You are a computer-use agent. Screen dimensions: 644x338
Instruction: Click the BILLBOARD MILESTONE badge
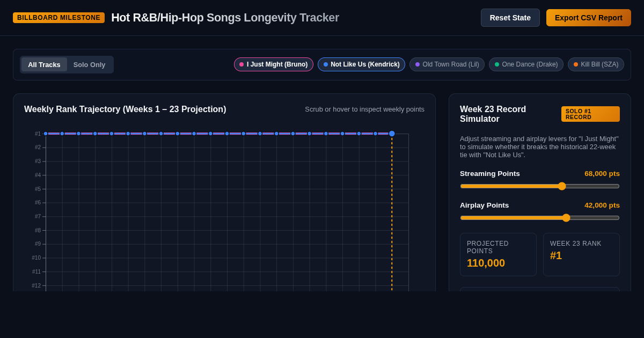click(x=58, y=18)
